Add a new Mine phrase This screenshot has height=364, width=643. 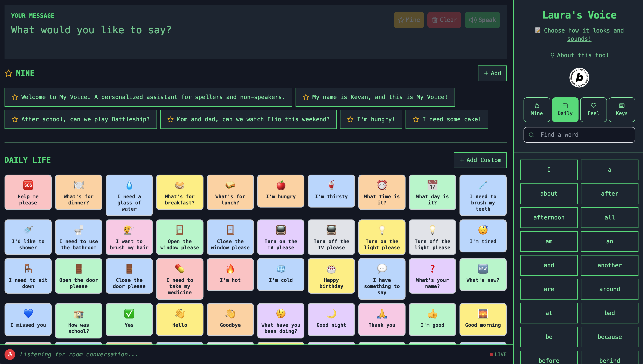tap(492, 73)
